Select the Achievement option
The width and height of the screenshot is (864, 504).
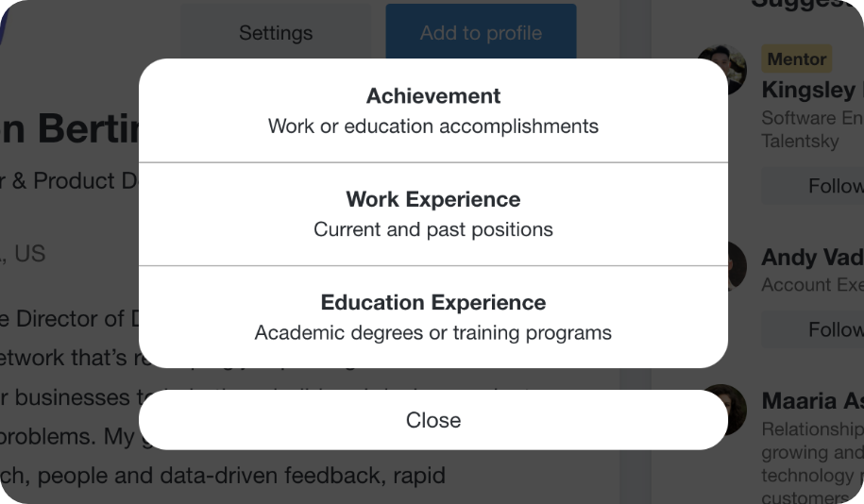[x=433, y=110]
